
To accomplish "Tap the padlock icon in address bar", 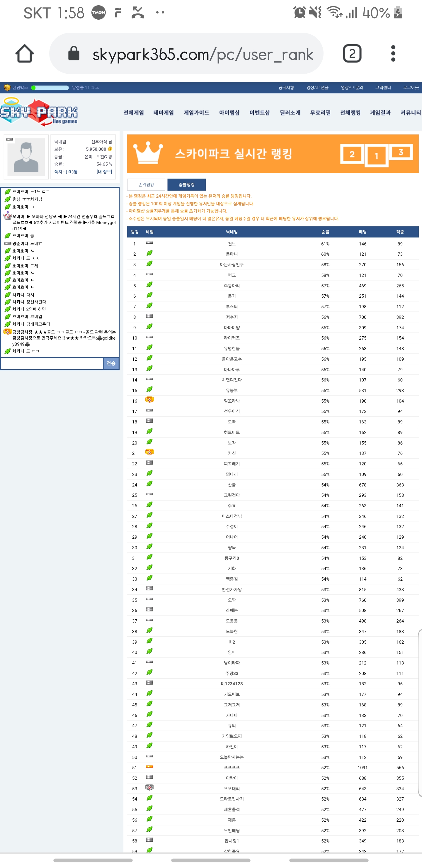I will pos(74,54).
